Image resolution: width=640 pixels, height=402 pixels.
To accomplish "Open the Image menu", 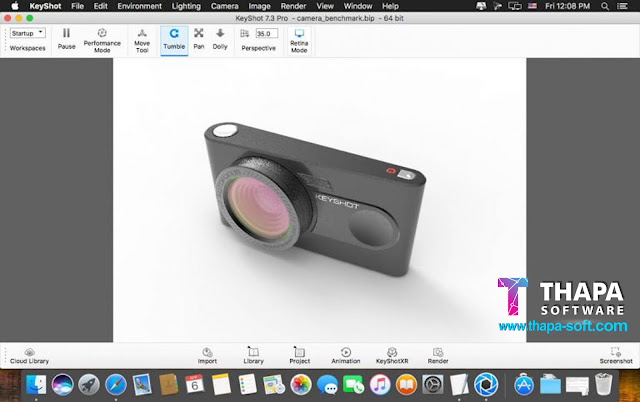I will 260,6.
